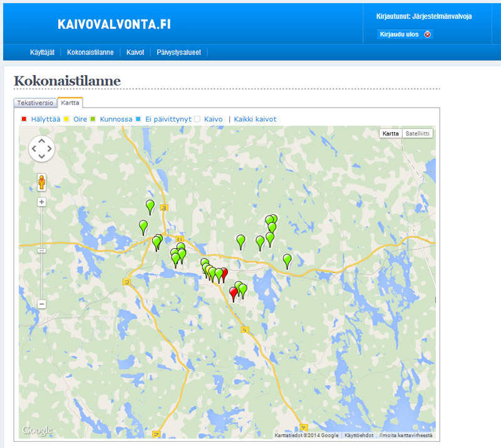This screenshot has width=501, height=448.
Task: Click the easternmost green well marker
Action: [287, 260]
